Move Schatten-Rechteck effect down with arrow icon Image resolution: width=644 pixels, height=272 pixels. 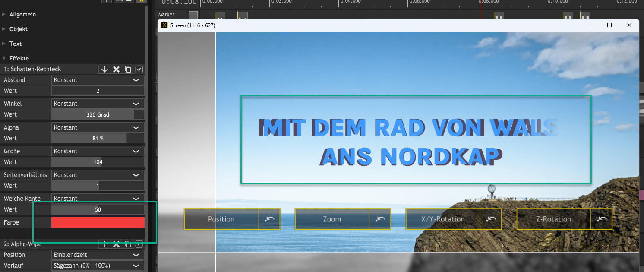[104, 69]
